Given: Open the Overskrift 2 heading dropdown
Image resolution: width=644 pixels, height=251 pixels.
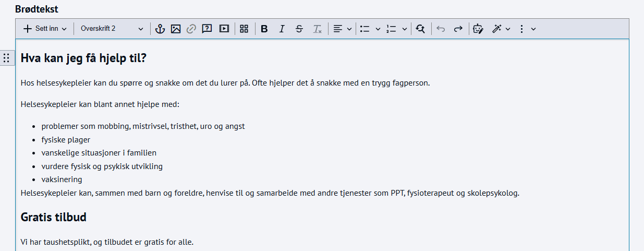Looking at the screenshot, I should click(112, 29).
